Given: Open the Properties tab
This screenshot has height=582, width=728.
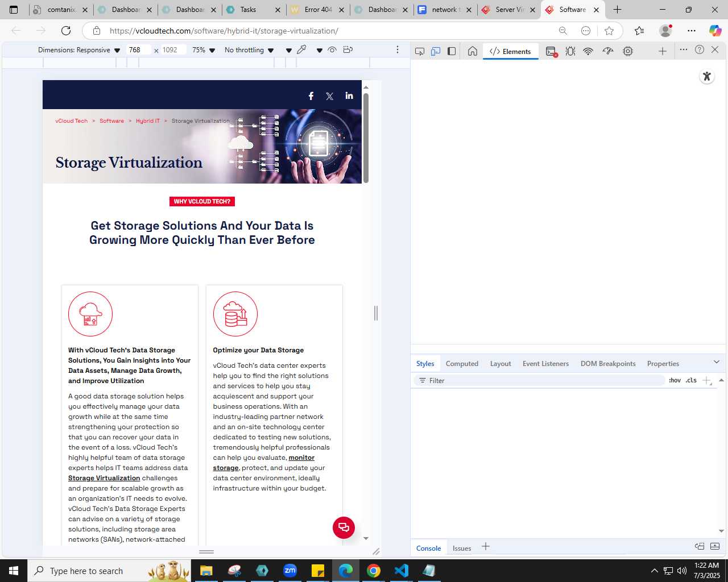Looking at the screenshot, I should [663, 364].
